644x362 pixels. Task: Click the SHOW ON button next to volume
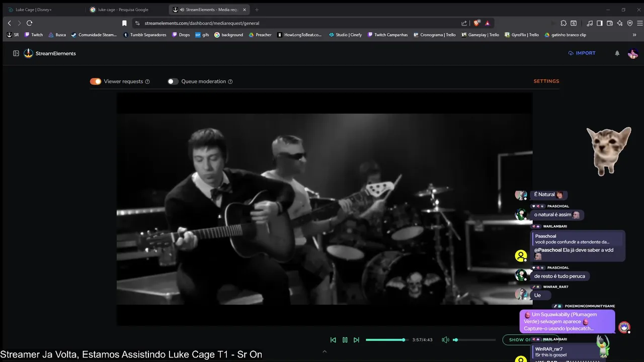pyautogui.click(x=530, y=340)
